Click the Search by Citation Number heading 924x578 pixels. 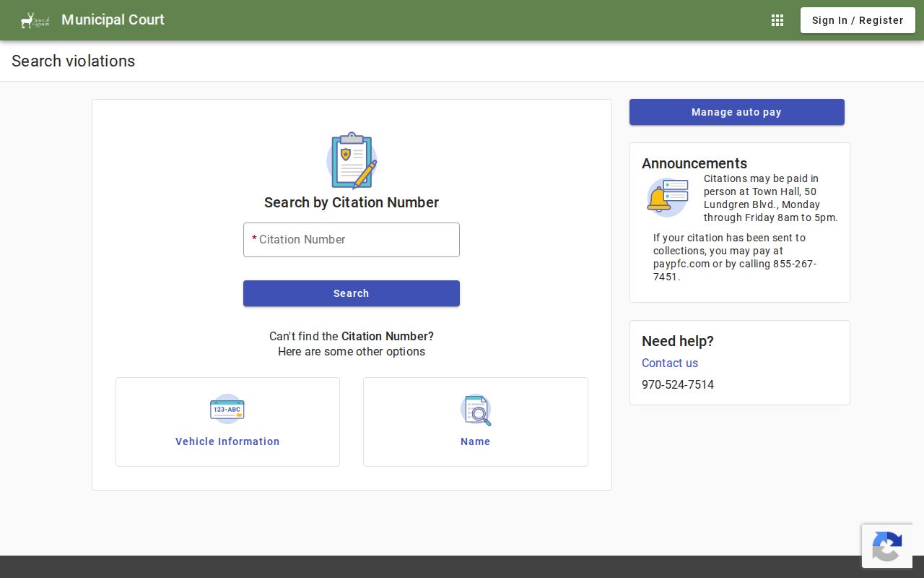(352, 202)
